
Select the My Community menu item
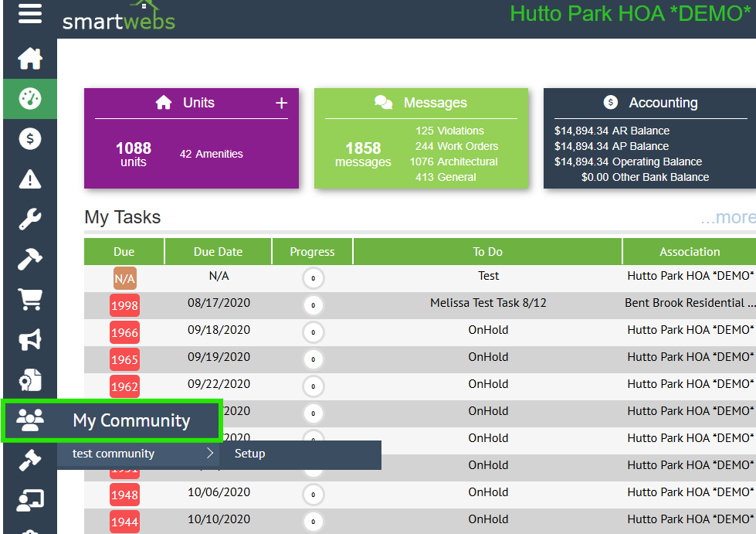pyautogui.click(x=113, y=420)
